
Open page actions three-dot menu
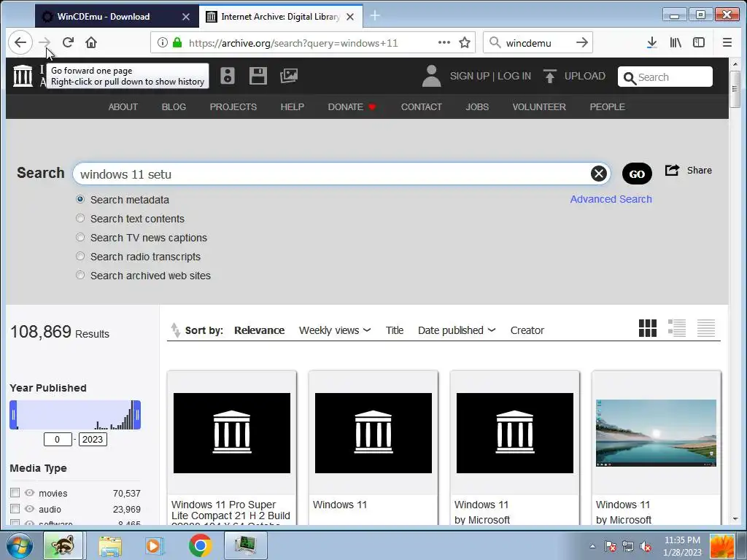(444, 42)
